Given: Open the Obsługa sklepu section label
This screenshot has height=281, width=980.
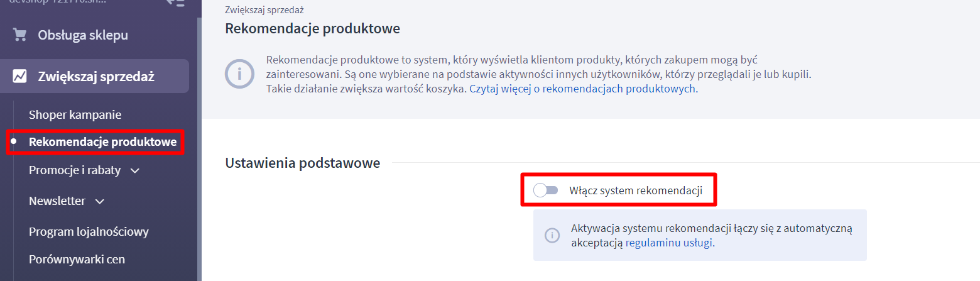Looking at the screenshot, I should (82, 35).
